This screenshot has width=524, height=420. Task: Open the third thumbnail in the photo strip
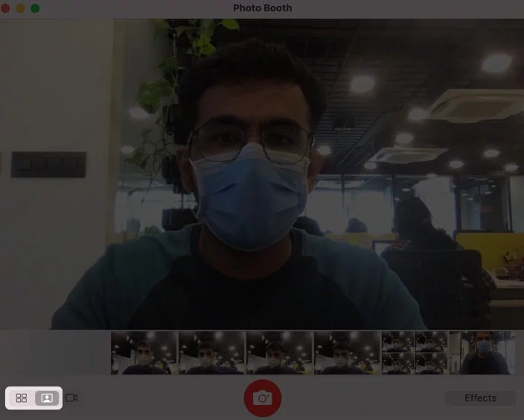(x=279, y=353)
